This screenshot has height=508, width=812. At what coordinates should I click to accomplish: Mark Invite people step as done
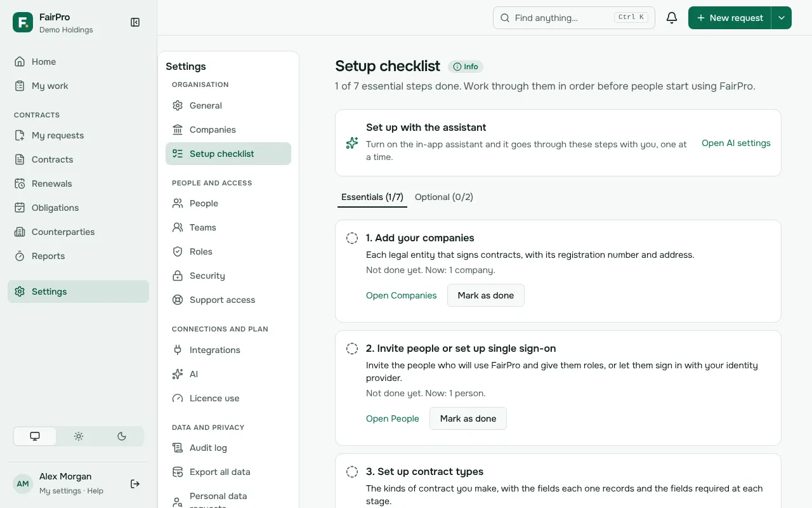(468, 418)
